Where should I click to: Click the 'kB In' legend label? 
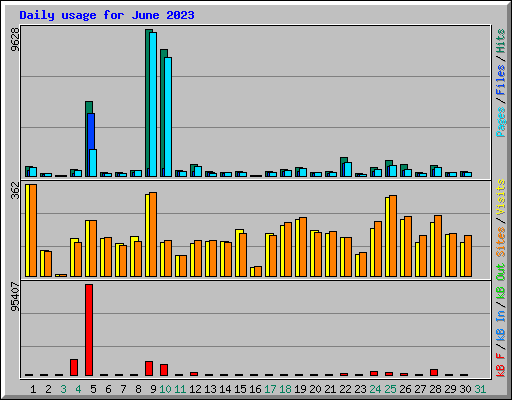pyautogui.click(x=500, y=325)
